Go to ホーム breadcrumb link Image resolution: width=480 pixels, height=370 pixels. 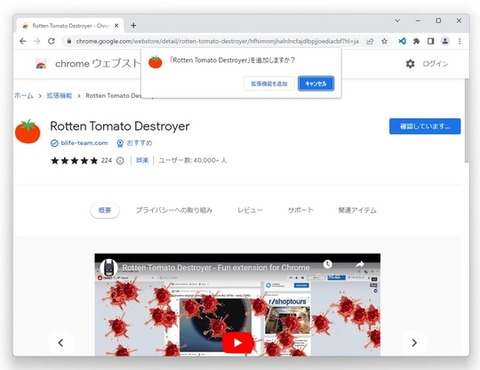[x=24, y=96]
